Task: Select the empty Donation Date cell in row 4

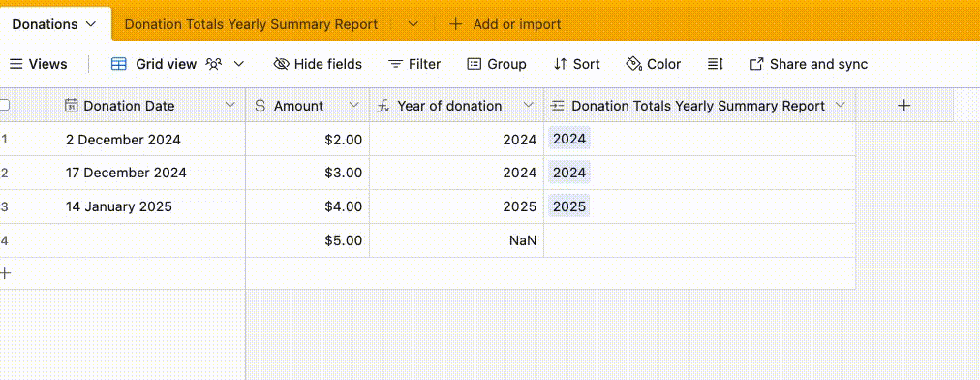Action: 152,240
